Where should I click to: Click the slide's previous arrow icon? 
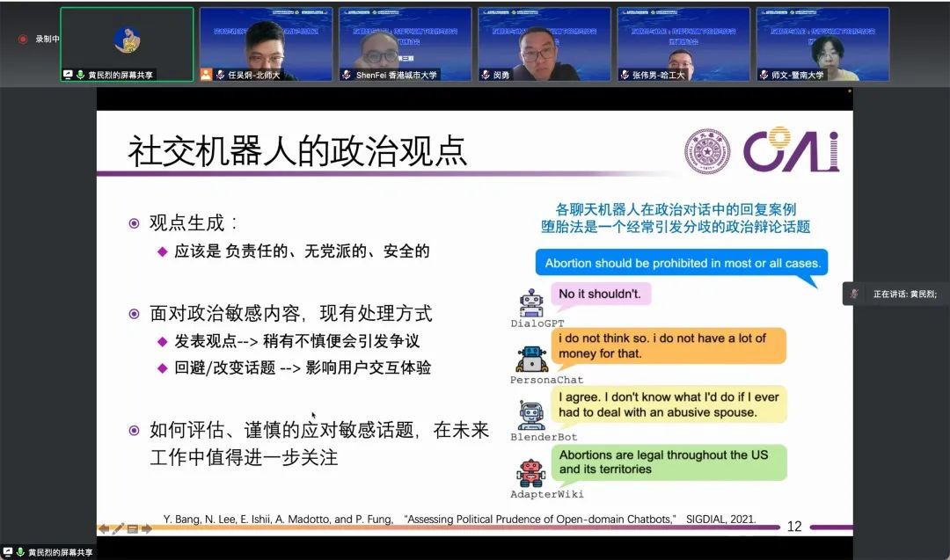tap(104, 528)
